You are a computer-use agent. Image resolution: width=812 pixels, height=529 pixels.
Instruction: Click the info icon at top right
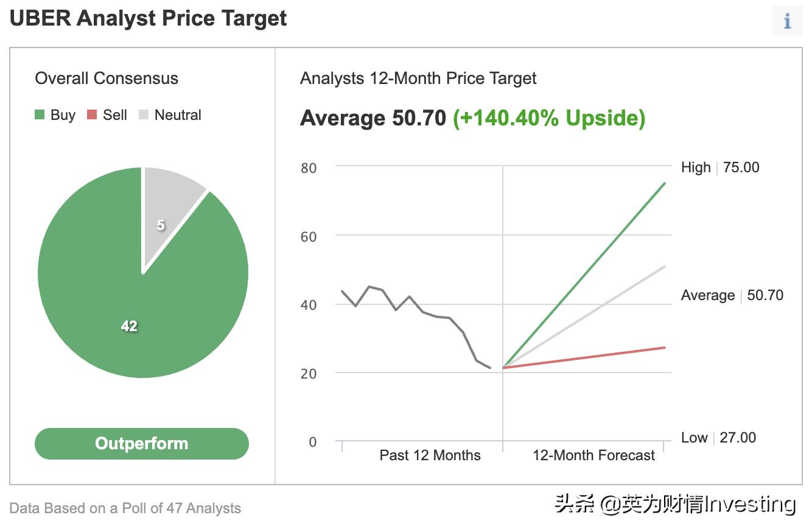tap(787, 21)
